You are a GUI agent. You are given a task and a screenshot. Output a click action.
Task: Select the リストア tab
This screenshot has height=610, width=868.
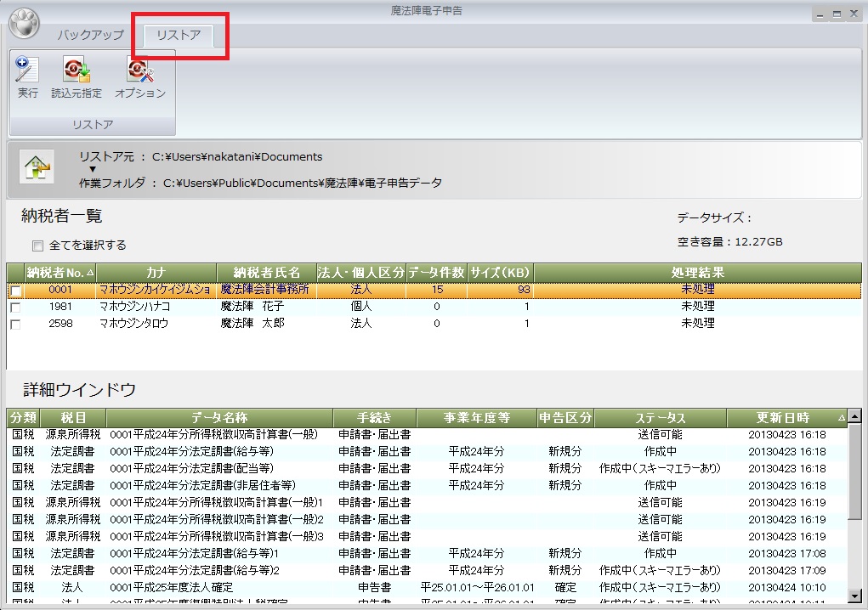click(x=179, y=35)
